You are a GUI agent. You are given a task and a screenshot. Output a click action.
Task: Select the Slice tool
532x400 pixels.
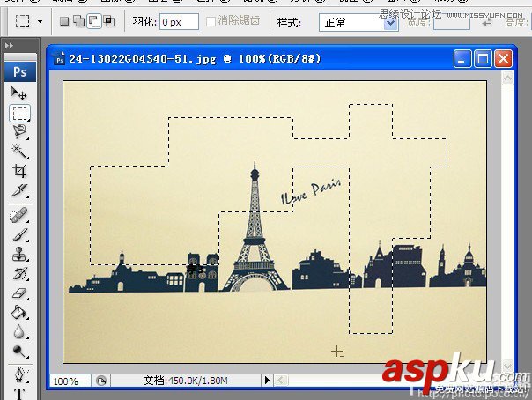(x=19, y=190)
